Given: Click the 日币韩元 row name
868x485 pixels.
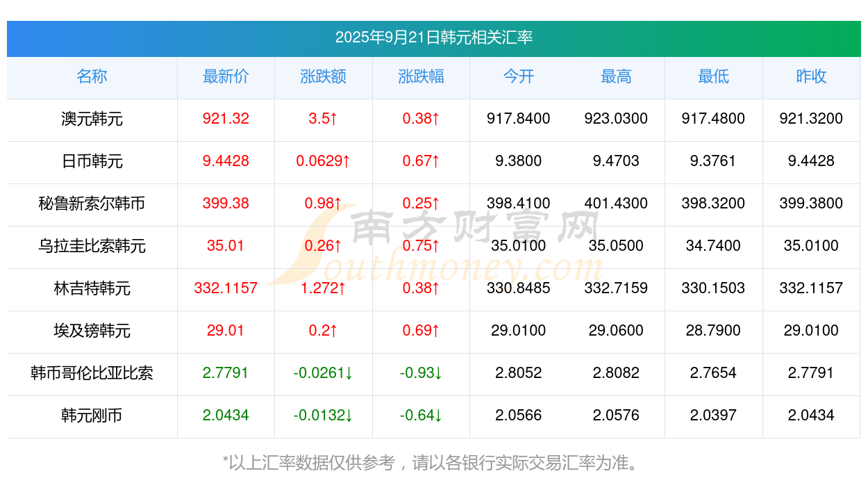Looking at the screenshot, I should (92, 161).
